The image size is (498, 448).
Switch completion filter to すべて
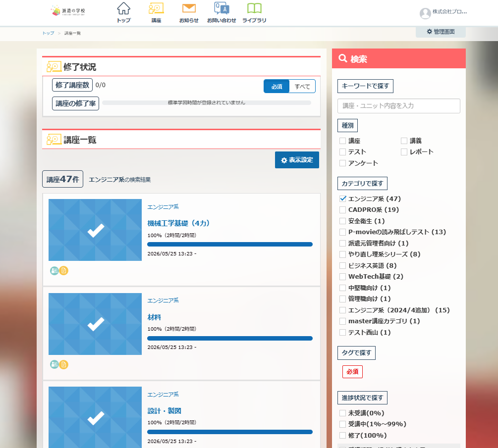point(302,86)
